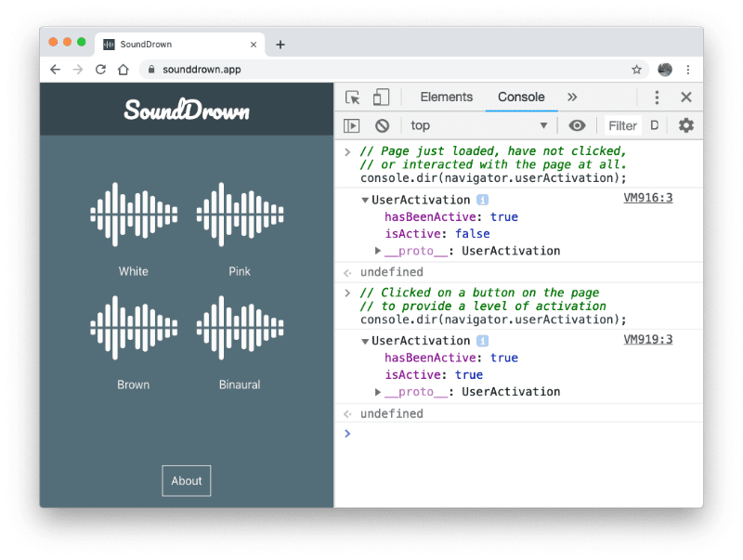Open more panels with the chevron menu
Viewport: 743px width, 560px height.
pos(572,97)
